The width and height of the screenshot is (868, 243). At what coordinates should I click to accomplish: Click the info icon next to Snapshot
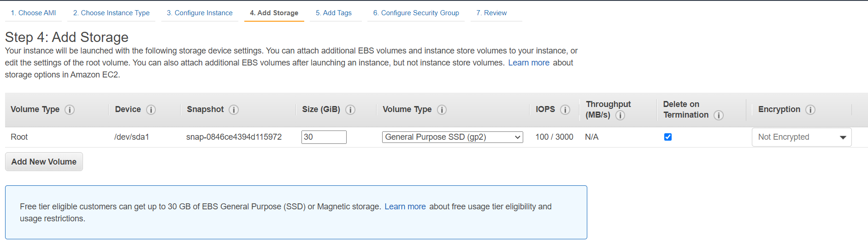[x=234, y=110]
